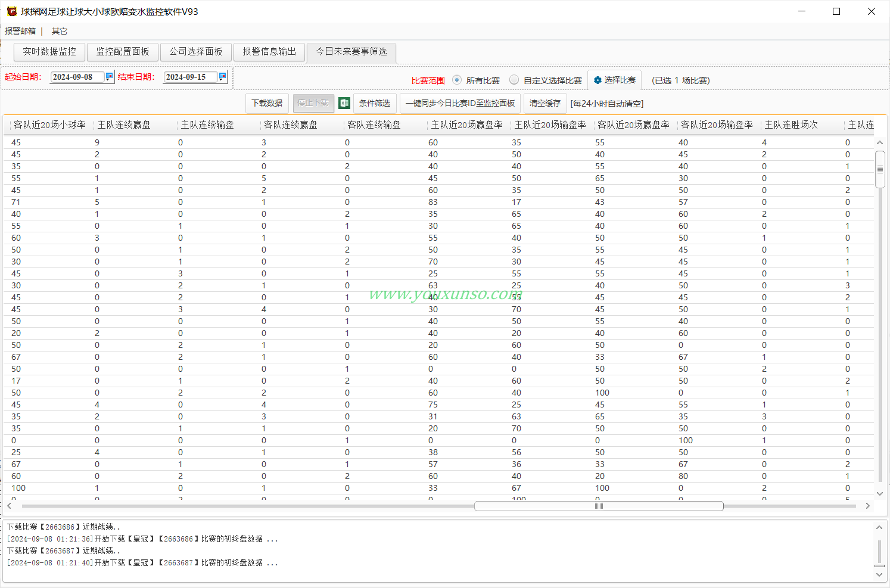Select the 所有比赛 radio option
This screenshot has height=588, width=890.
(457, 80)
